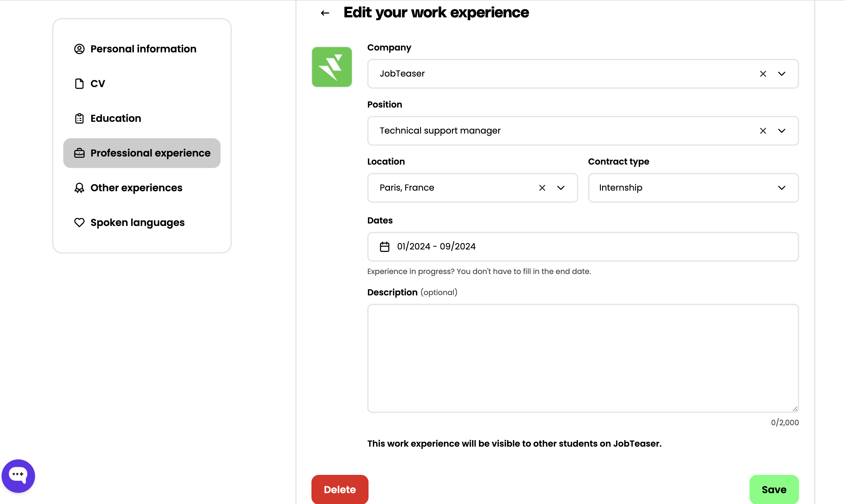This screenshot has width=845, height=504.
Task: Focus the Description text area
Action: 583,358
